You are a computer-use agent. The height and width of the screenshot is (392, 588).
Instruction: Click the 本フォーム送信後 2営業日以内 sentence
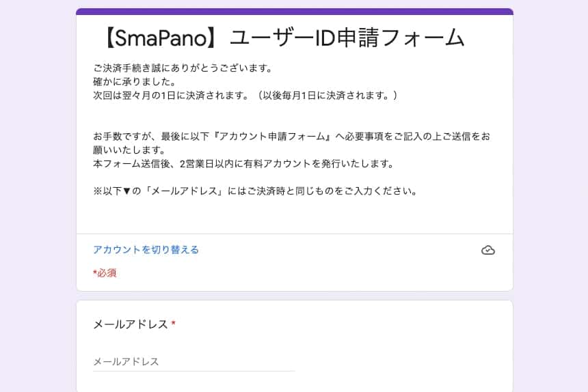(x=243, y=164)
